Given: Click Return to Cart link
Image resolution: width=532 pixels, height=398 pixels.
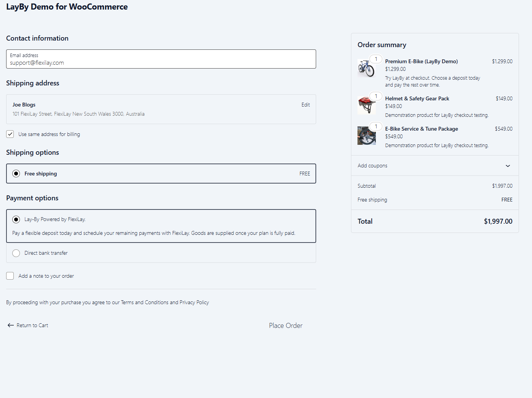Looking at the screenshot, I should (x=32, y=325).
